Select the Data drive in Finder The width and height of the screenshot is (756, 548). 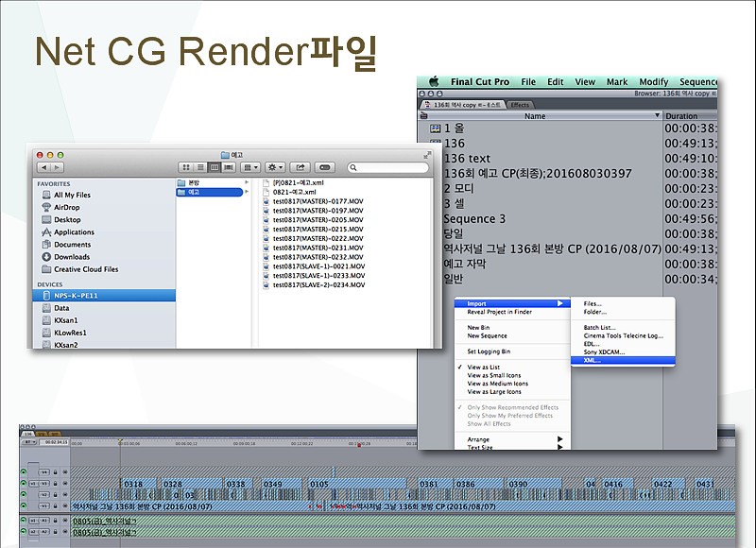coord(61,308)
